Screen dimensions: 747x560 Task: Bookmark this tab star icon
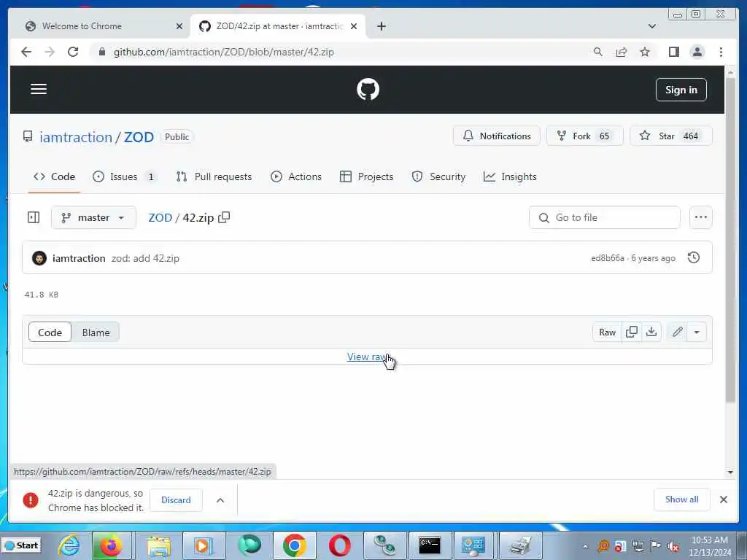coord(645,52)
